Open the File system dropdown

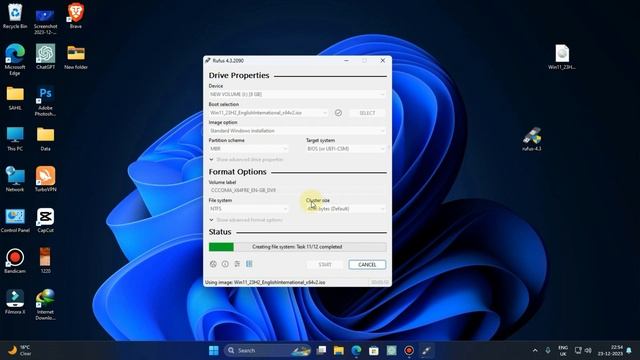tap(249, 209)
